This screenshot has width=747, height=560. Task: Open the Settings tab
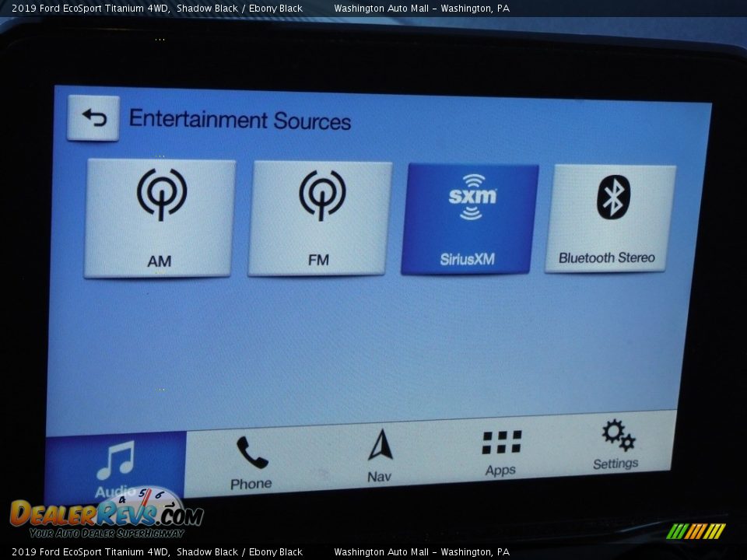616,445
